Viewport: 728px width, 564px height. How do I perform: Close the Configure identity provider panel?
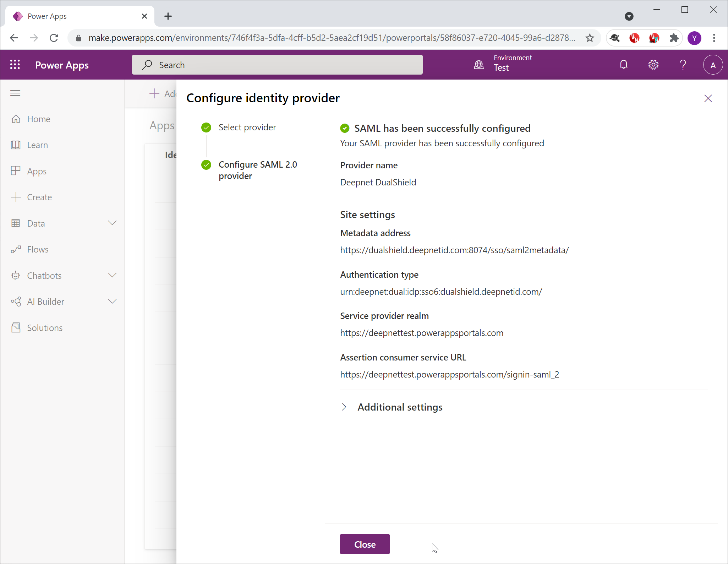click(708, 98)
